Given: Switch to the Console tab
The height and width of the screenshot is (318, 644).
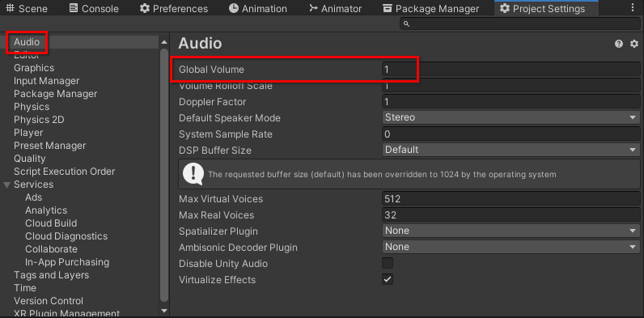Looking at the screenshot, I should click(94, 8).
